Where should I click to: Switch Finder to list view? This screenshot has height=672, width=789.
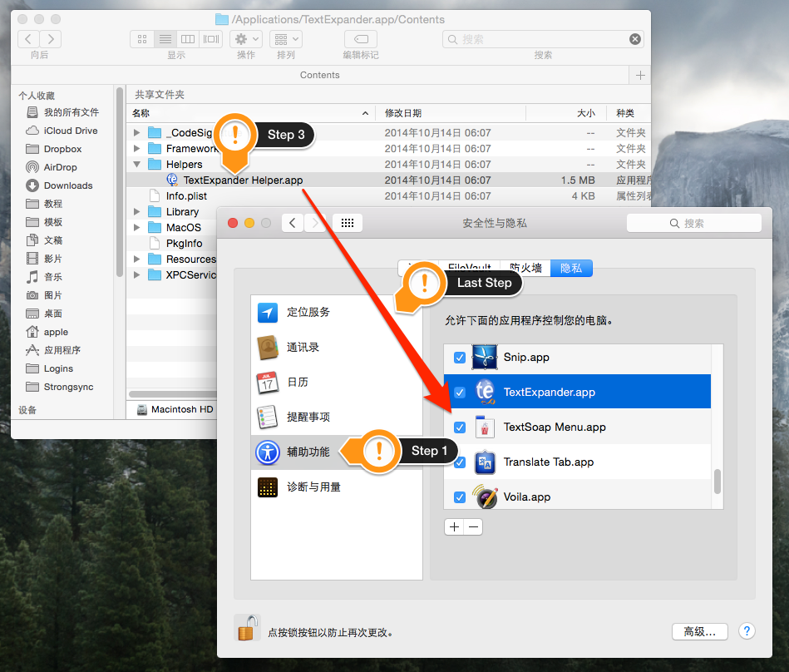(x=165, y=39)
